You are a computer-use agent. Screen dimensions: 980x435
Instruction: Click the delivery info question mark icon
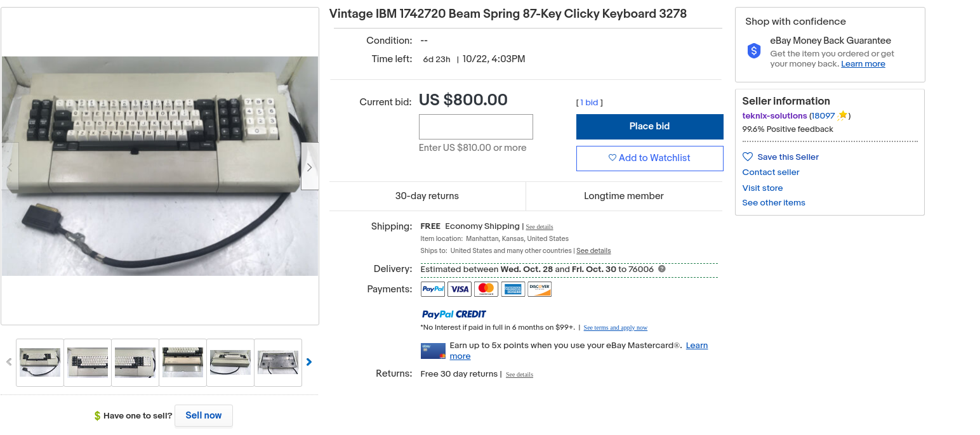(x=662, y=269)
